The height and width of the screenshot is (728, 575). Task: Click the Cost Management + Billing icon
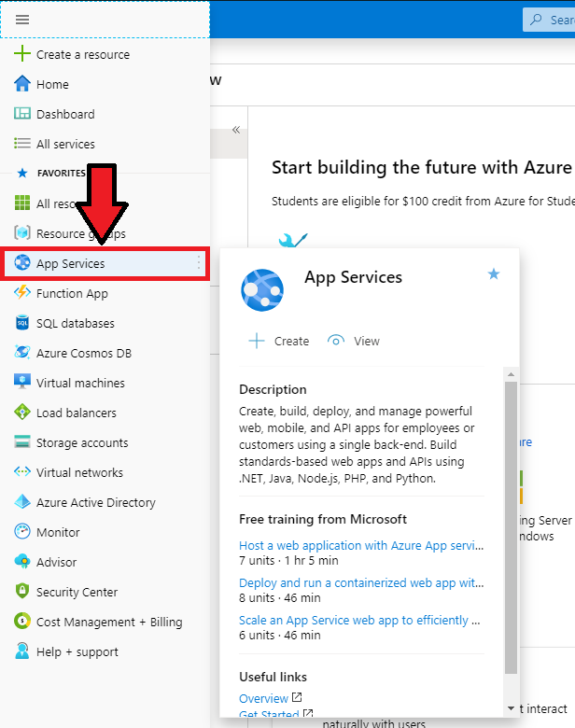click(x=21, y=622)
